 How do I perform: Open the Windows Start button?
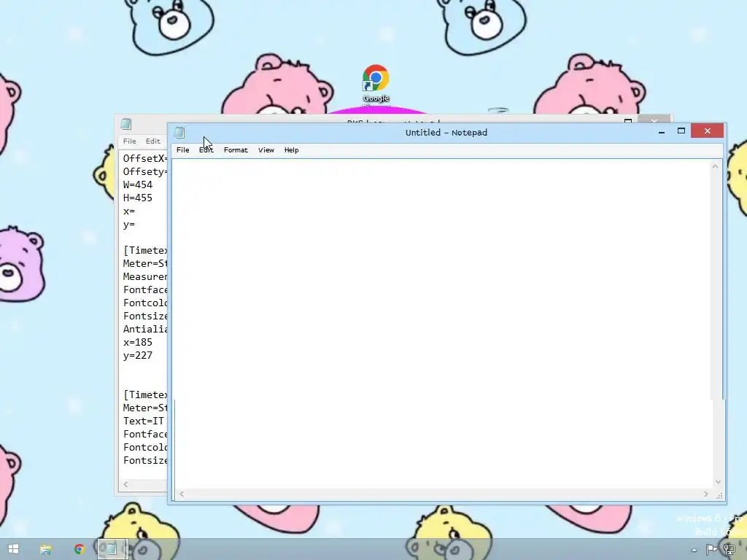13,549
